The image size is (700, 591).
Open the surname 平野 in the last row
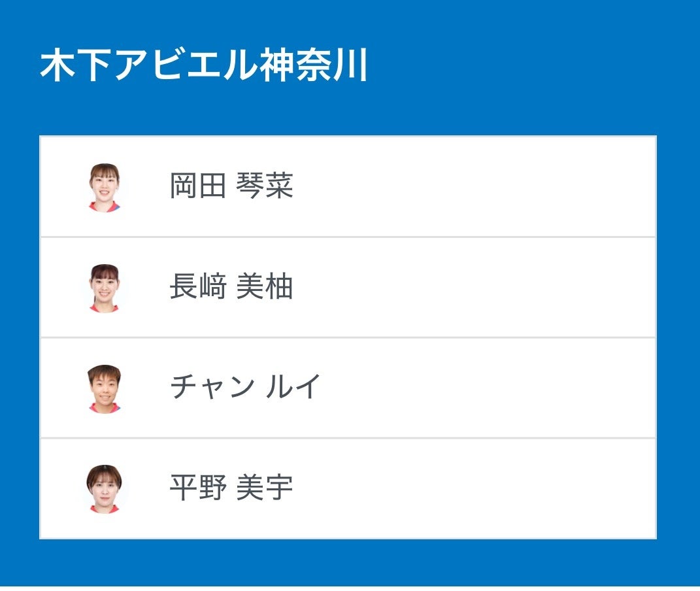(197, 488)
